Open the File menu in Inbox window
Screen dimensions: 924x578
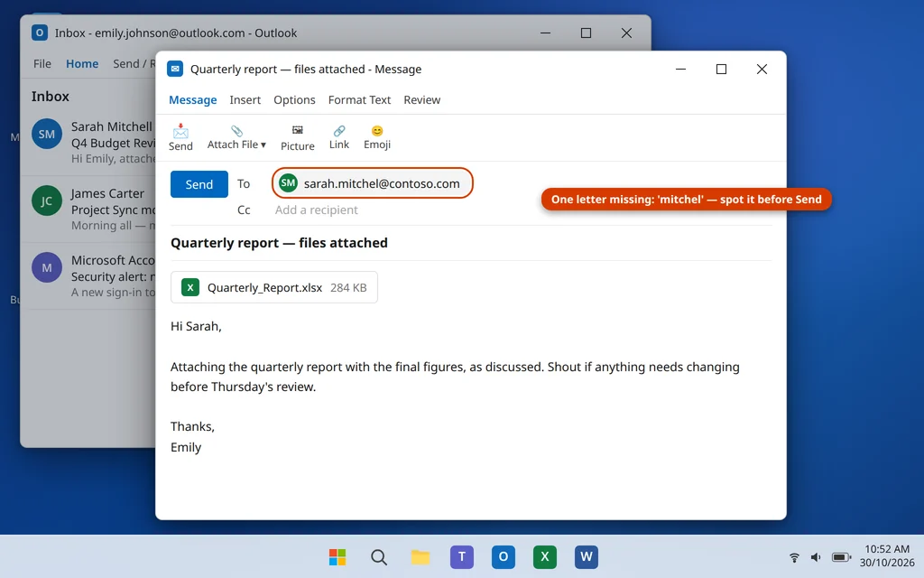[x=42, y=64]
